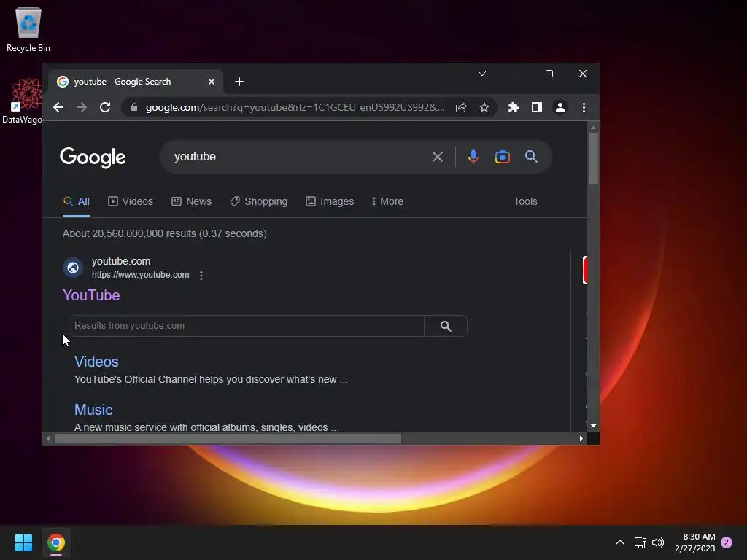Click the youtube.com site name text
747x560 pixels.
121,261
